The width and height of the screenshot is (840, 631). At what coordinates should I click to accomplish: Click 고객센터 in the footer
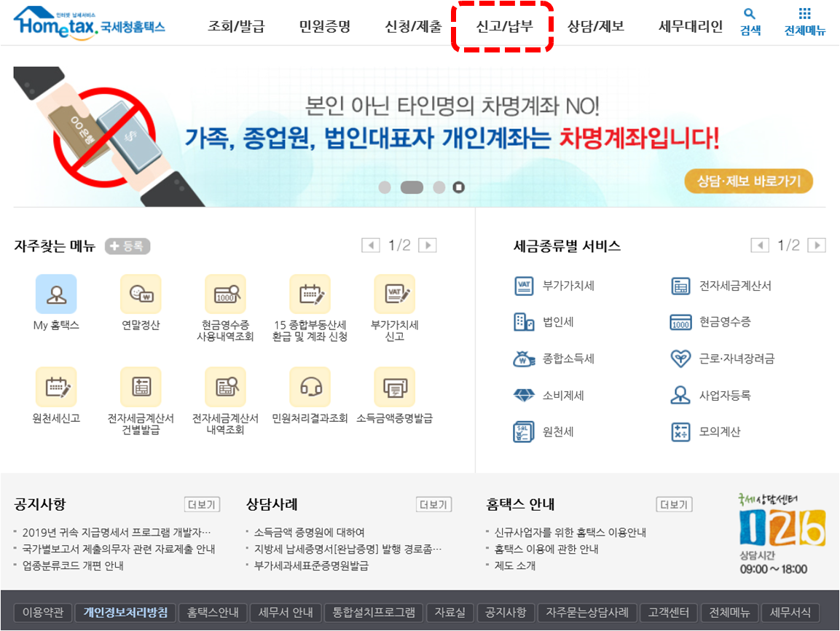[669, 612]
